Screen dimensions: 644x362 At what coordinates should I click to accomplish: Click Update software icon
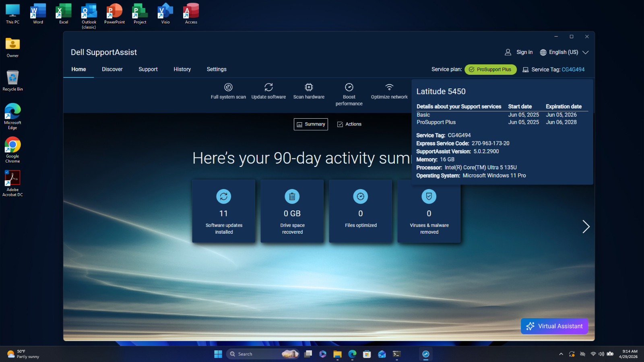pos(268,87)
